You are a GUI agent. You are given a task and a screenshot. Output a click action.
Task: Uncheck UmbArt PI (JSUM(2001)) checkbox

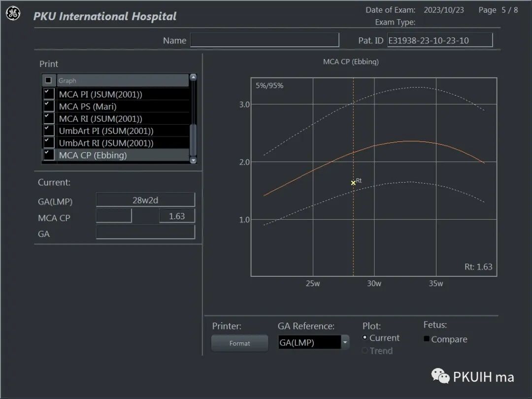[49, 131]
